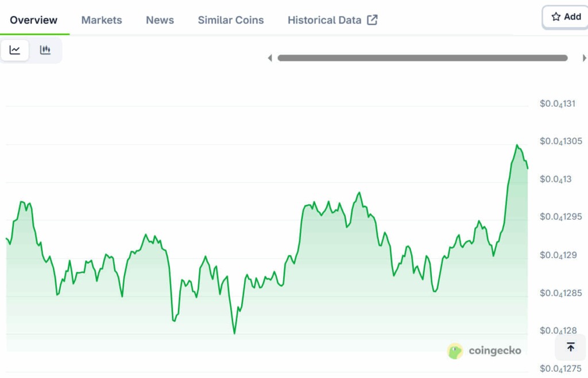Open the Overview tab
This screenshot has width=588, height=378.
[34, 20]
